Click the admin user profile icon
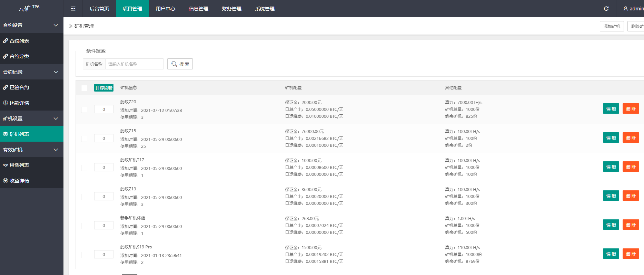The height and width of the screenshot is (275, 644). (x=625, y=9)
